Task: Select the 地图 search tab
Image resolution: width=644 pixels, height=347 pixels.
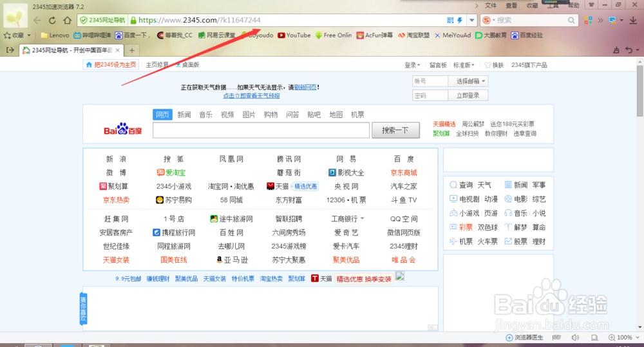Action: click(336, 115)
